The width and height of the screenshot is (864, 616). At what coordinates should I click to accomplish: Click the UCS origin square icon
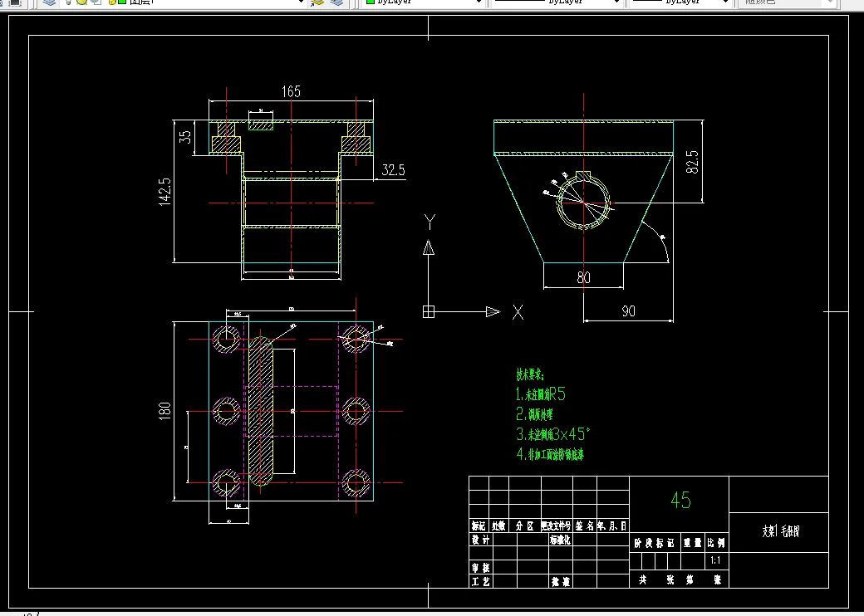click(x=429, y=311)
